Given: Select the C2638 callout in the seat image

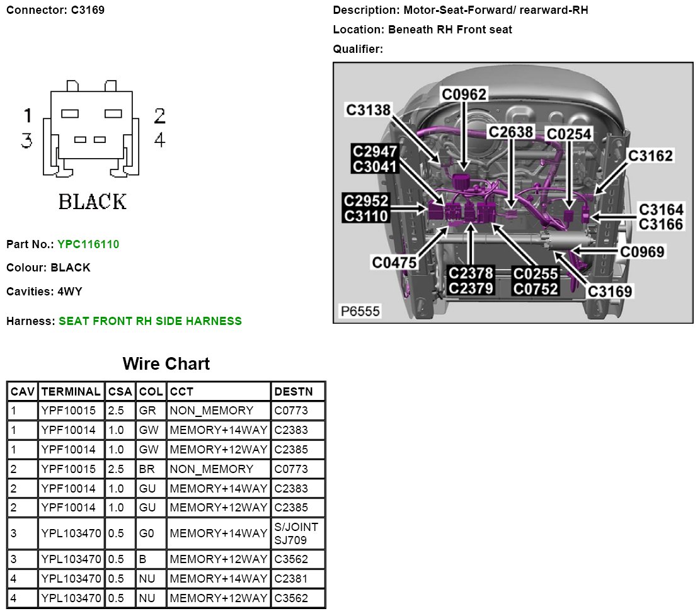Looking at the screenshot, I should [x=511, y=132].
